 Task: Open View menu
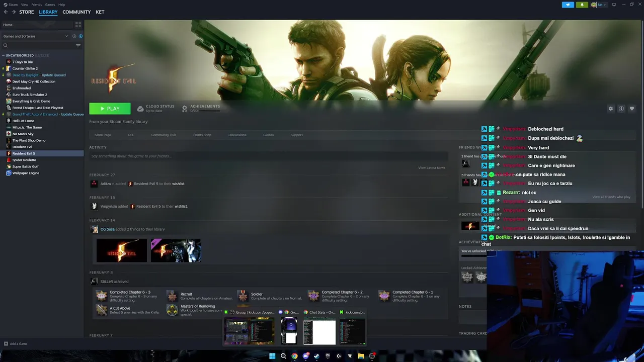(x=25, y=5)
